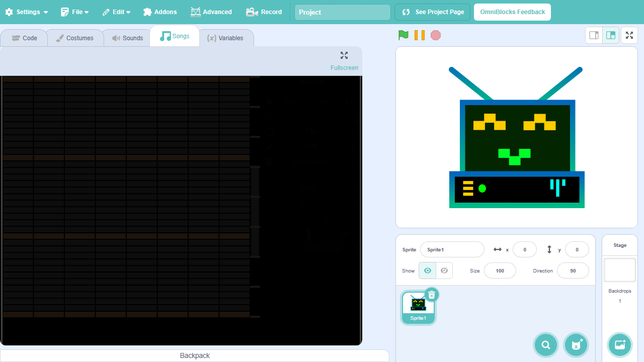Edit the Project title field
644x362 pixels.
tap(343, 12)
